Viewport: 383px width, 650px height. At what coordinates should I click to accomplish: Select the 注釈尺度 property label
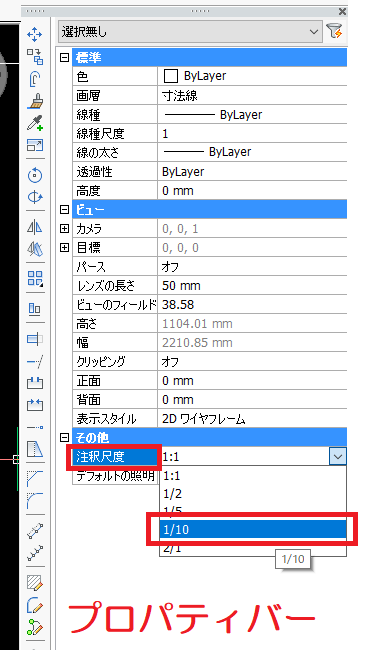115,457
